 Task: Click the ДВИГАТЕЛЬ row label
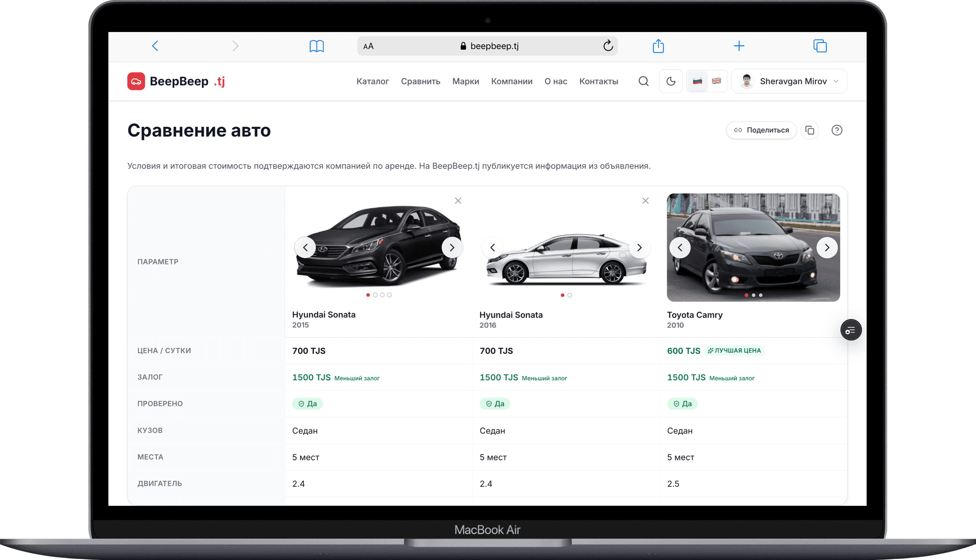(159, 483)
